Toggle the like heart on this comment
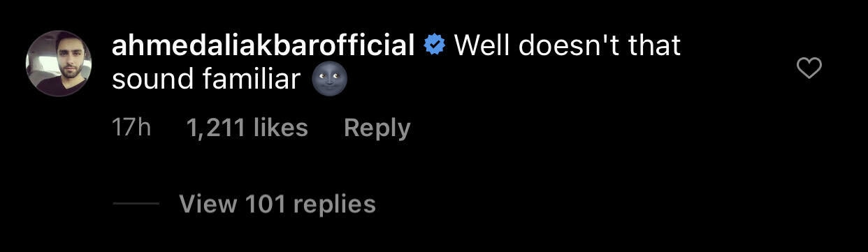The width and height of the screenshot is (868, 252). (809, 68)
